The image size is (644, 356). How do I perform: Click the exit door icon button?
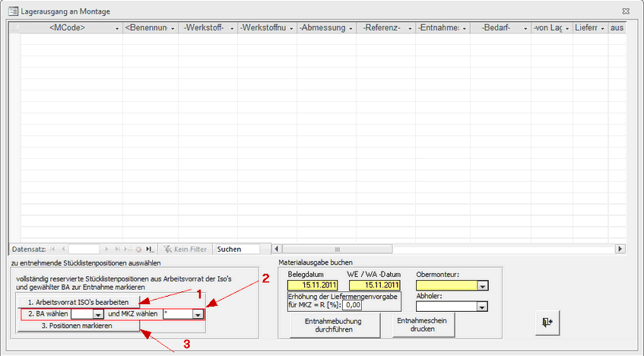548,323
